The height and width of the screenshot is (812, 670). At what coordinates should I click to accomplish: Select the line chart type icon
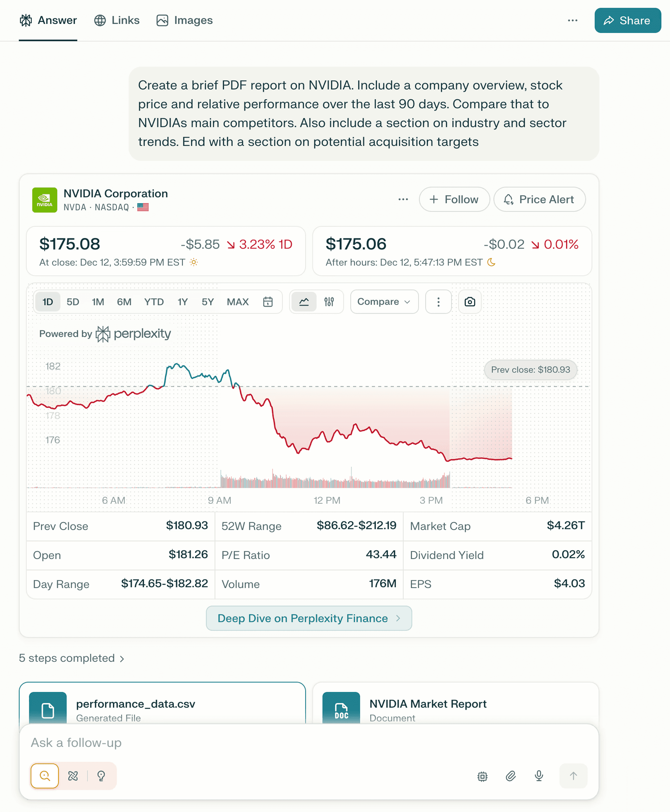pos(304,302)
